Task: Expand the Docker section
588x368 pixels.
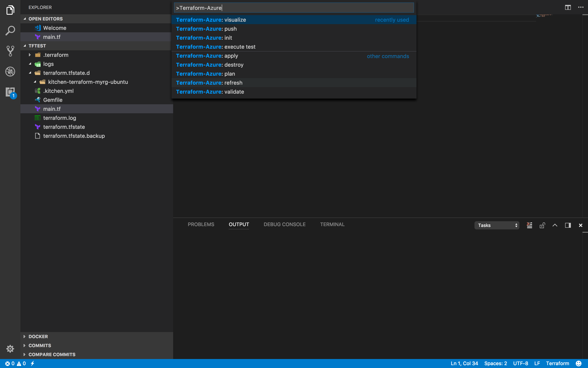Action: coord(97,336)
